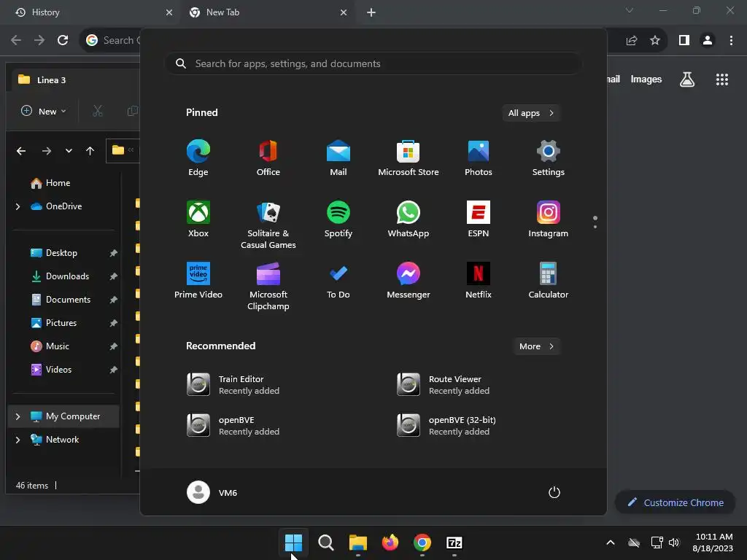Launch Spotify from Start menu

pos(338,219)
